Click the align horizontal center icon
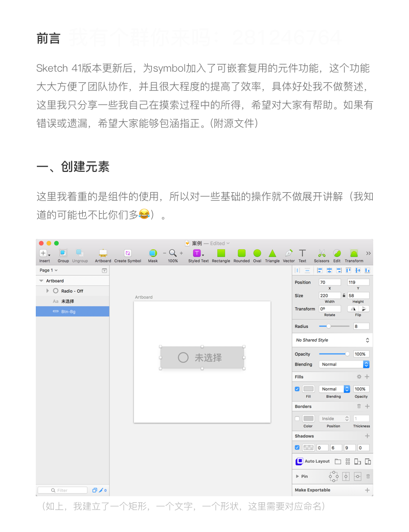This screenshot has height=532, width=409. (x=329, y=271)
